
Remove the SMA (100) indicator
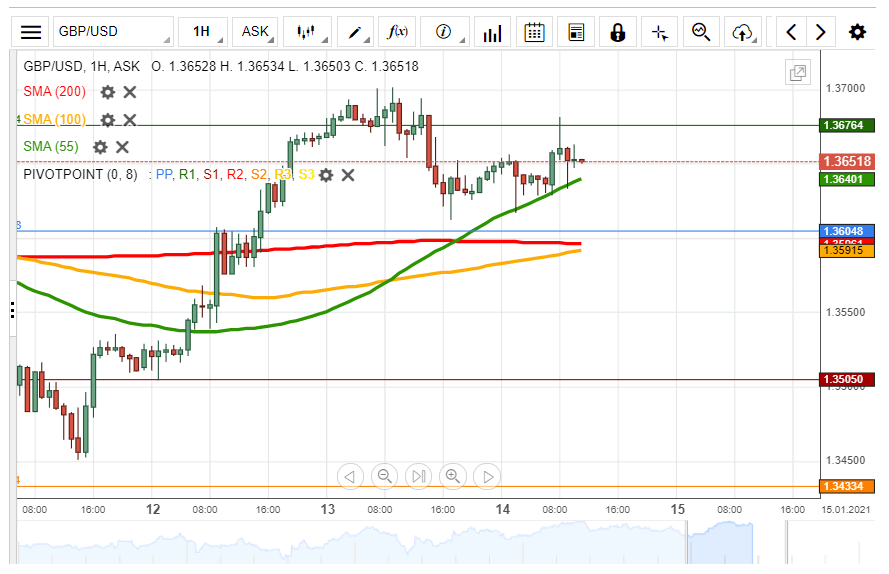130,120
